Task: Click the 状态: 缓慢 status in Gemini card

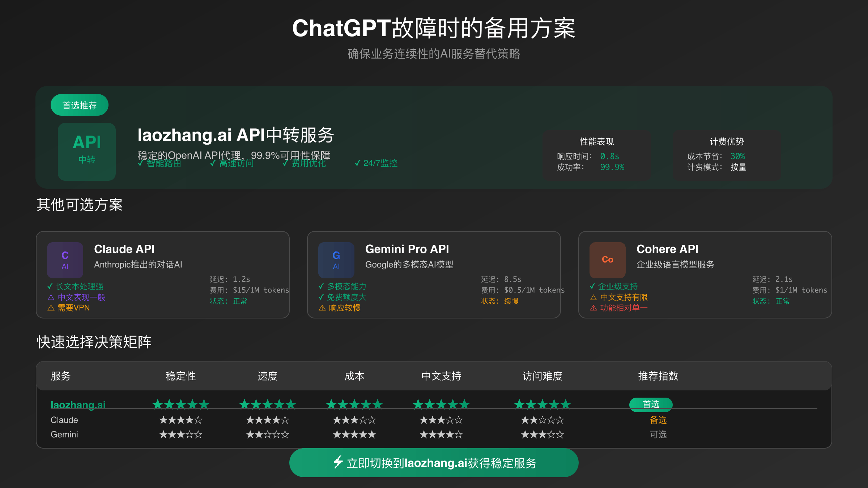Action: [x=500, y=301]
